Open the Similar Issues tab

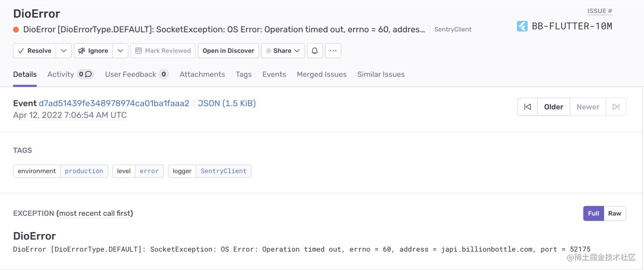point(381,74)
